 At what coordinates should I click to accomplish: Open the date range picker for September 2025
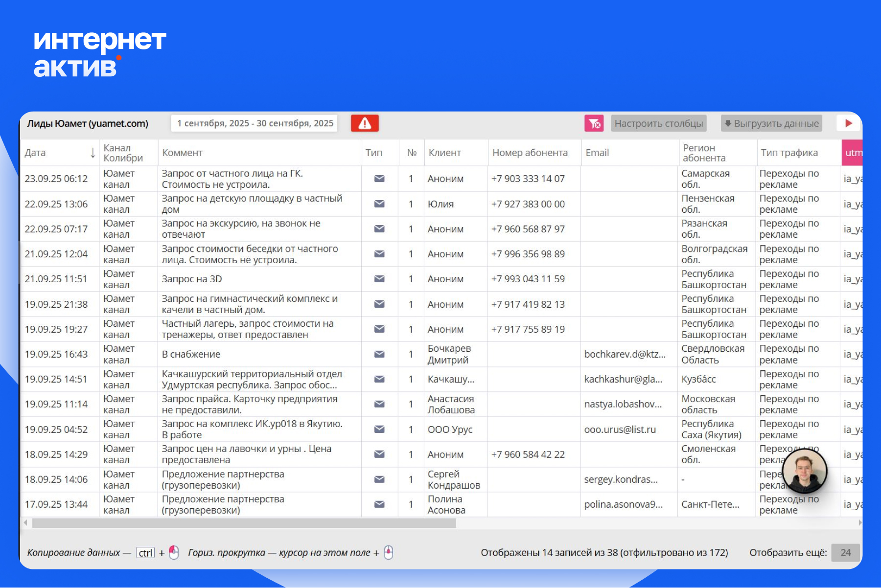tap(255, 123)
